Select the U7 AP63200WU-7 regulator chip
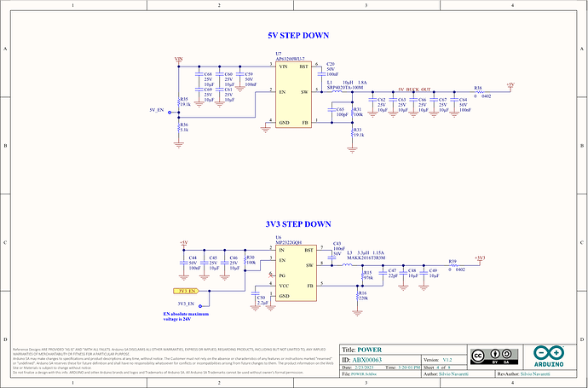Screen dimensions: 588x388 tap(294, 95)
